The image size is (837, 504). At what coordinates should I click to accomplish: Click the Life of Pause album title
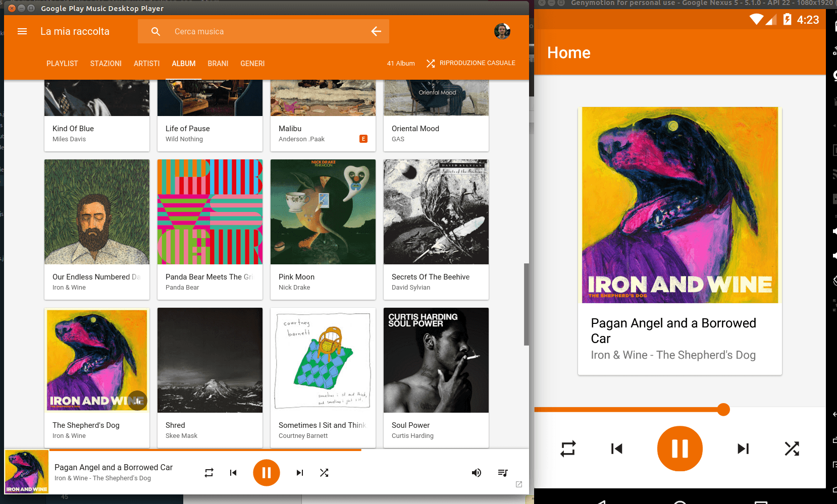[x=188, y=129]
